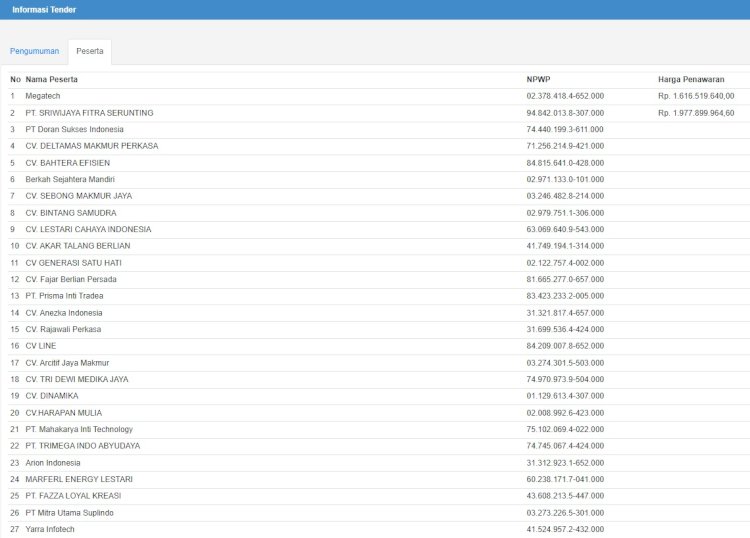The width and height of the screenshot is (750, 538).
Task: Click NPWP 63.069.640.9-543.000
Action: coord(565,230)
